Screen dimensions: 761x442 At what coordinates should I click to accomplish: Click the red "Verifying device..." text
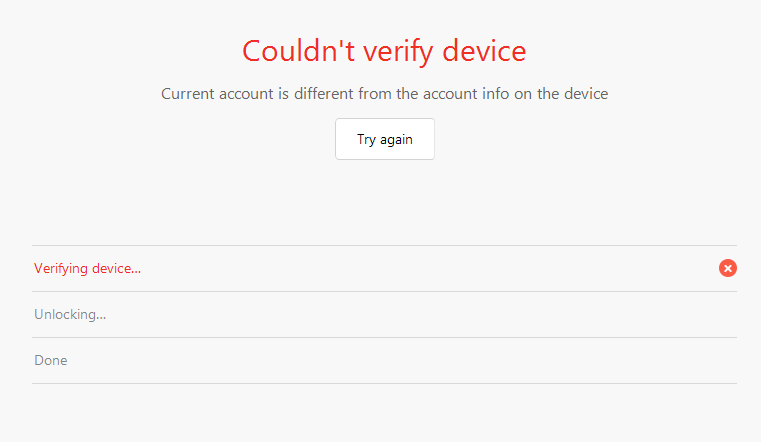tap(87, 269)
